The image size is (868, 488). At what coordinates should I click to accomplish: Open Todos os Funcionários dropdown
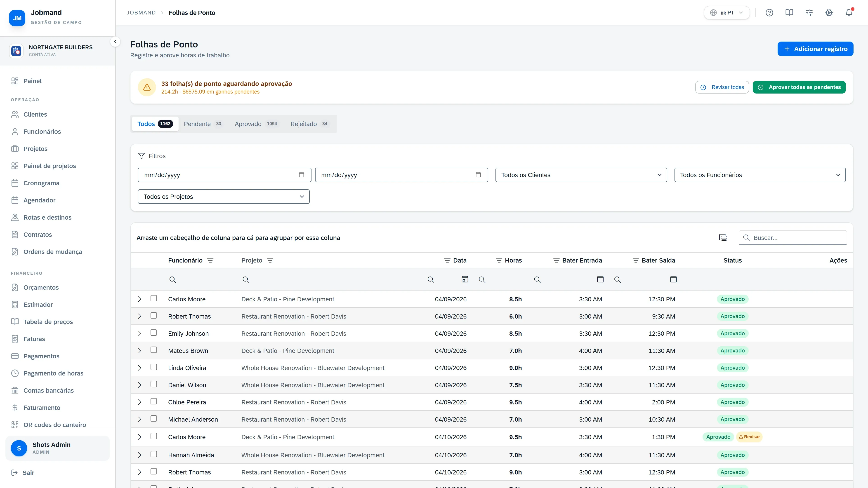pyautogui.click(x=760, y=175)
